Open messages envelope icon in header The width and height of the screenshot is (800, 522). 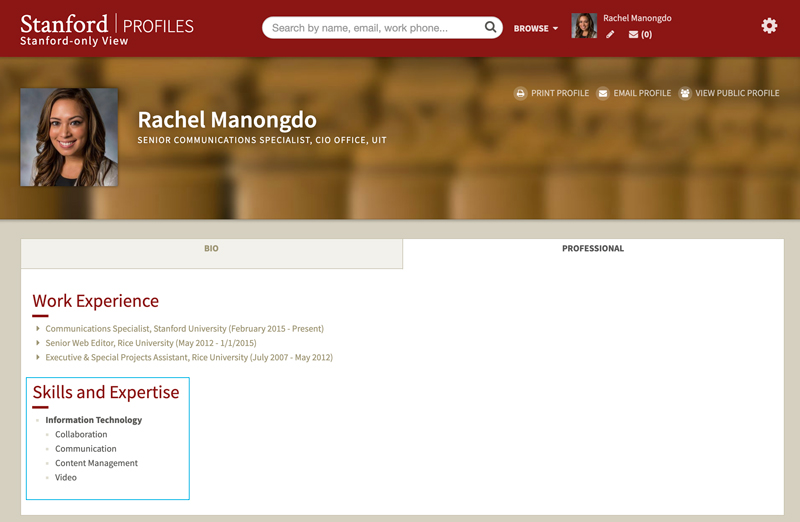[634, 35]
